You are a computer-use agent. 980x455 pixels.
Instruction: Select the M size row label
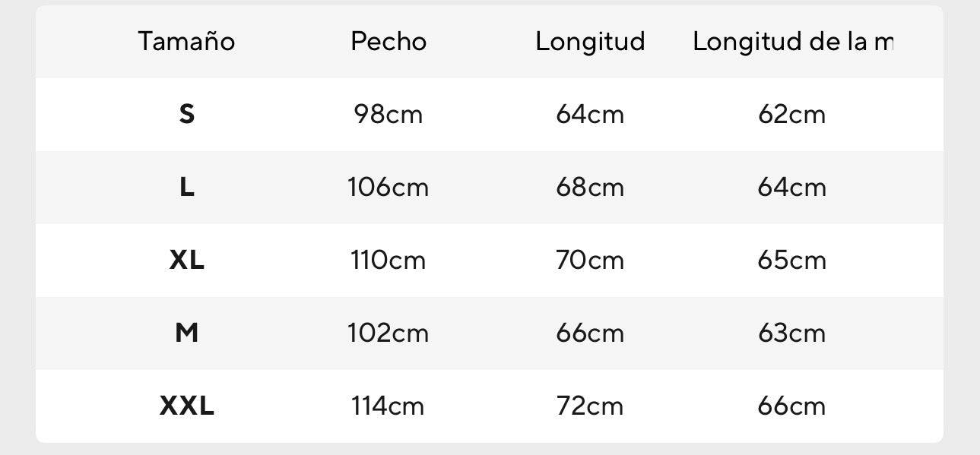click(x=186, y=333)
